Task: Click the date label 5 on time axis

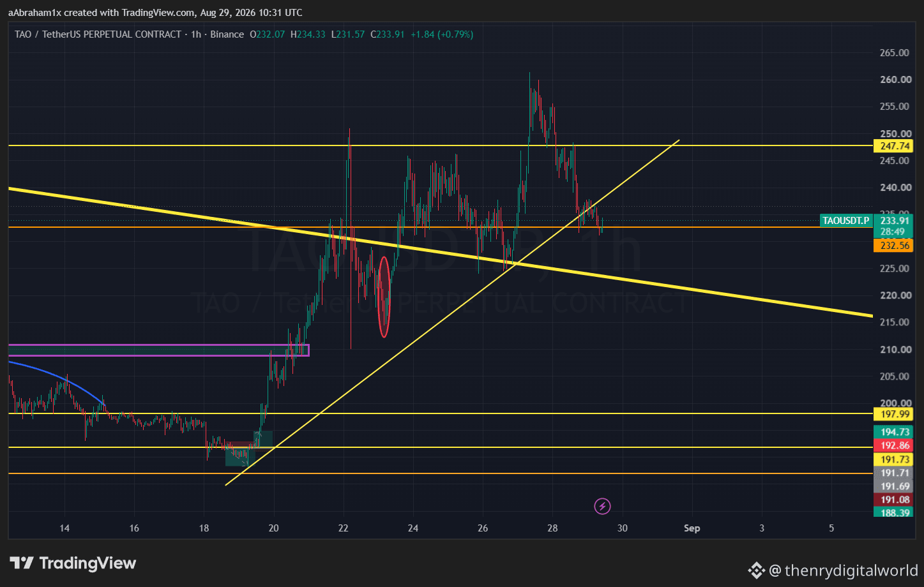Action: pos(831,528)
